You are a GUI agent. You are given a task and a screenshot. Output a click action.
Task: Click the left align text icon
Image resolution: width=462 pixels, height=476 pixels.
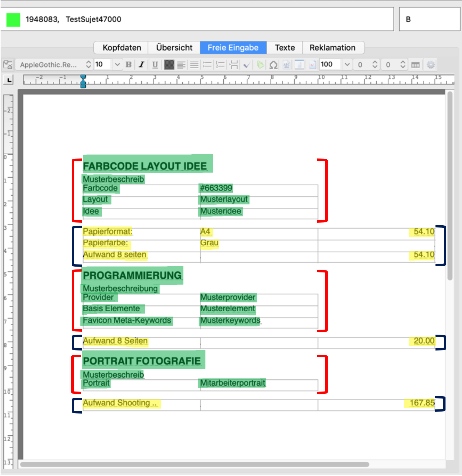click(181, 65)
